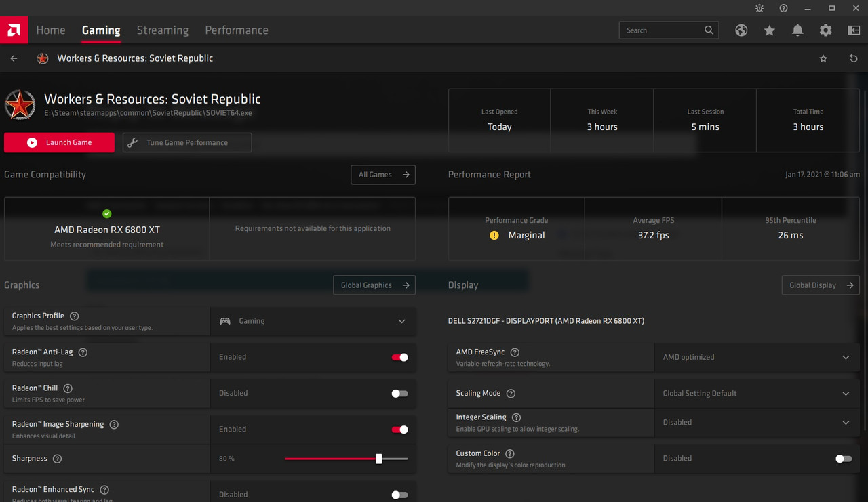Bookmark the game using the star icon
The image size is (868, 502).
click(823, 58)
